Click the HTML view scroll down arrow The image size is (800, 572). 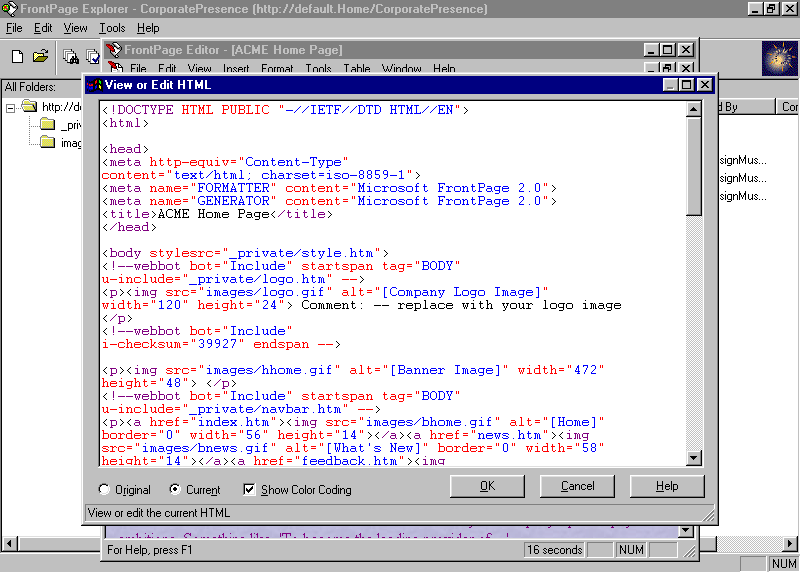693,458
